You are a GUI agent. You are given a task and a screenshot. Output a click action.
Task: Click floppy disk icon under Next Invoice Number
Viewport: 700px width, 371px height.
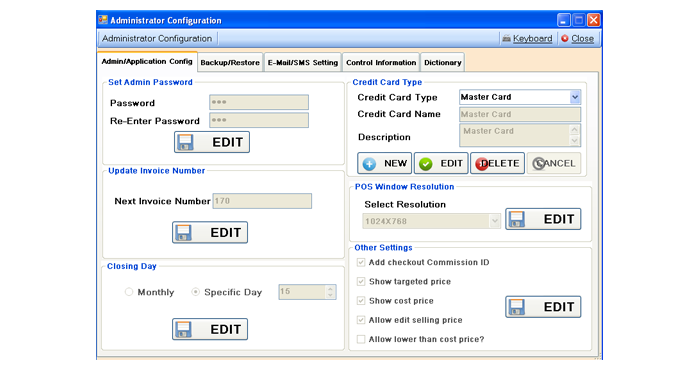click(x=183, y=233)
